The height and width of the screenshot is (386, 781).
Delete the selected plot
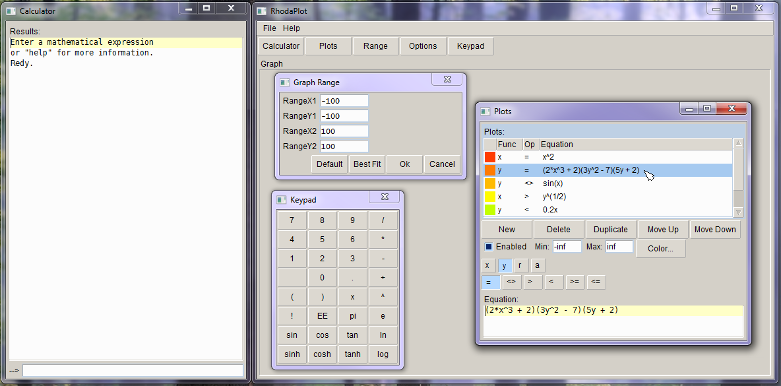[558, 230]
